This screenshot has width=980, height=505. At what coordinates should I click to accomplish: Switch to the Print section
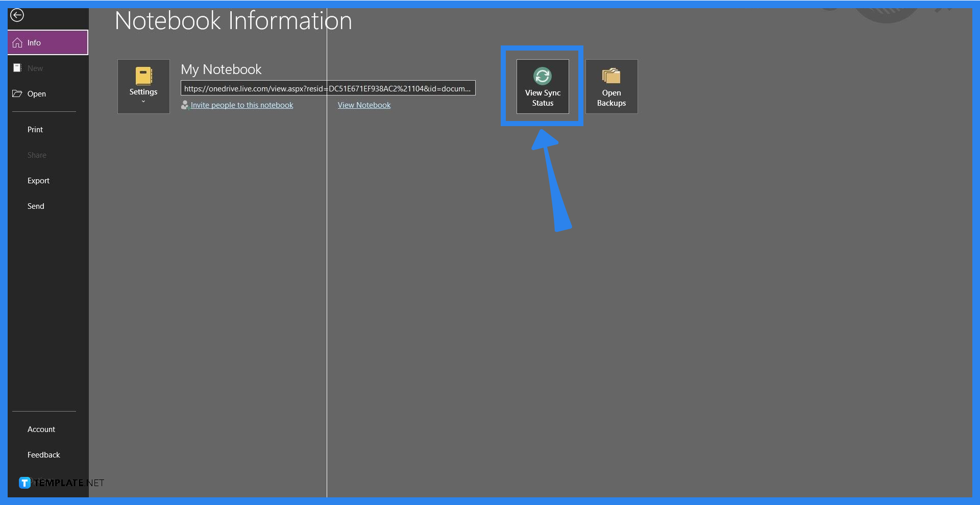pos(35,129)
